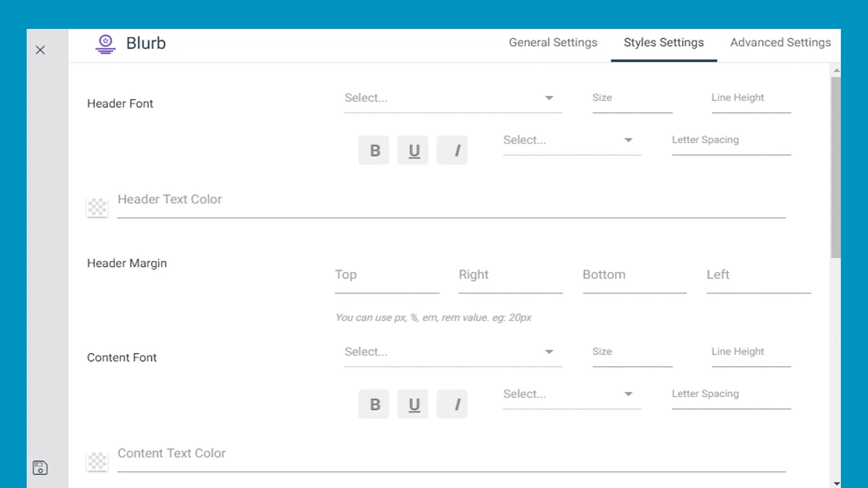Click the Blurb module logo icon
Viewport: 868px width, 488px height.
(105, 44)
